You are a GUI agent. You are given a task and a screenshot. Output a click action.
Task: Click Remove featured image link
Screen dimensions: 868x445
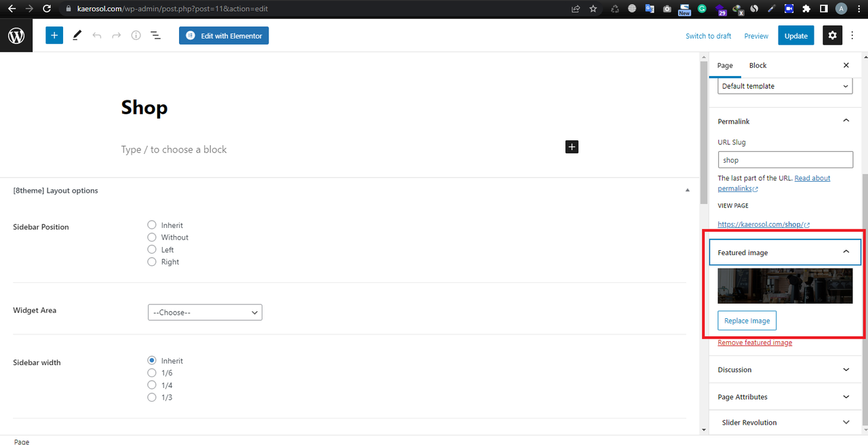[x=755, y=343]
